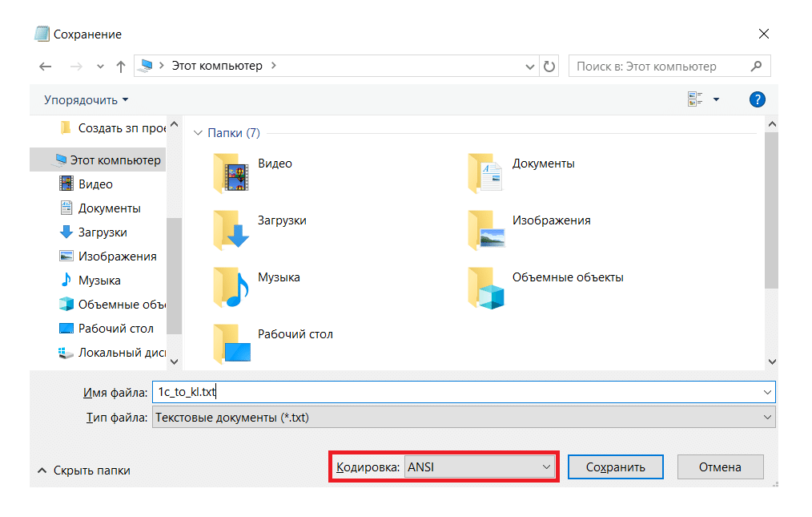The image size is (812, 517).
Task: Click the Up one level arrow
Action: (x=121, y=67)
